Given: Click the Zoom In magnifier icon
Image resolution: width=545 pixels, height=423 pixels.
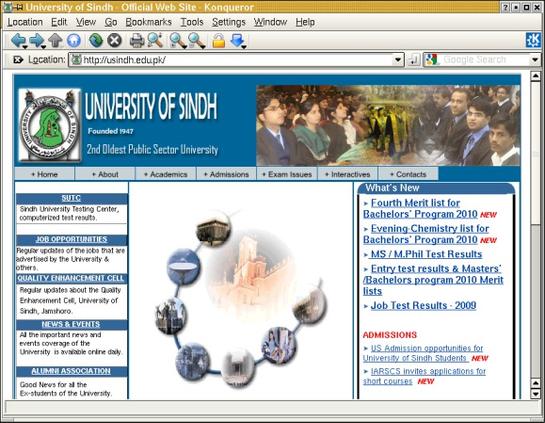Looking at the screenshot, I should pyautogui.click(x=178, y=41).
